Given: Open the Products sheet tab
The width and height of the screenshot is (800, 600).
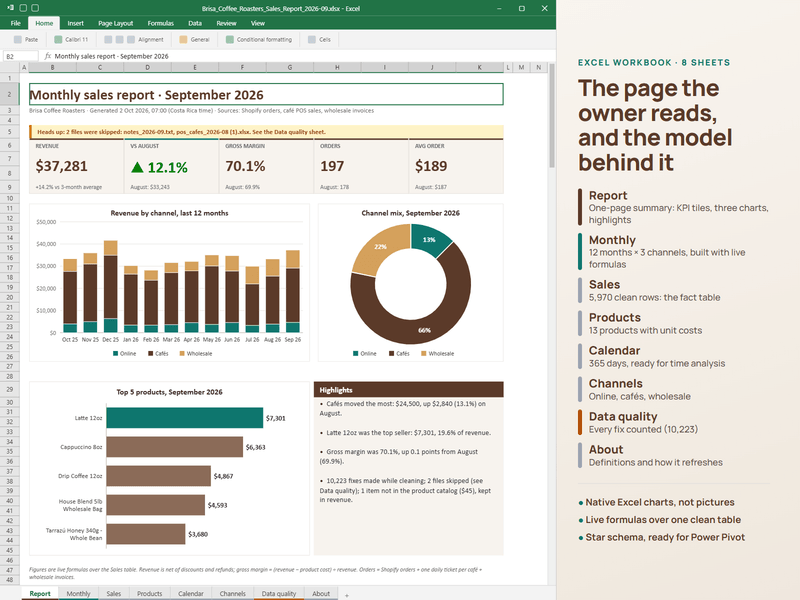Looking at the screenshot, I should pos(149,593).
